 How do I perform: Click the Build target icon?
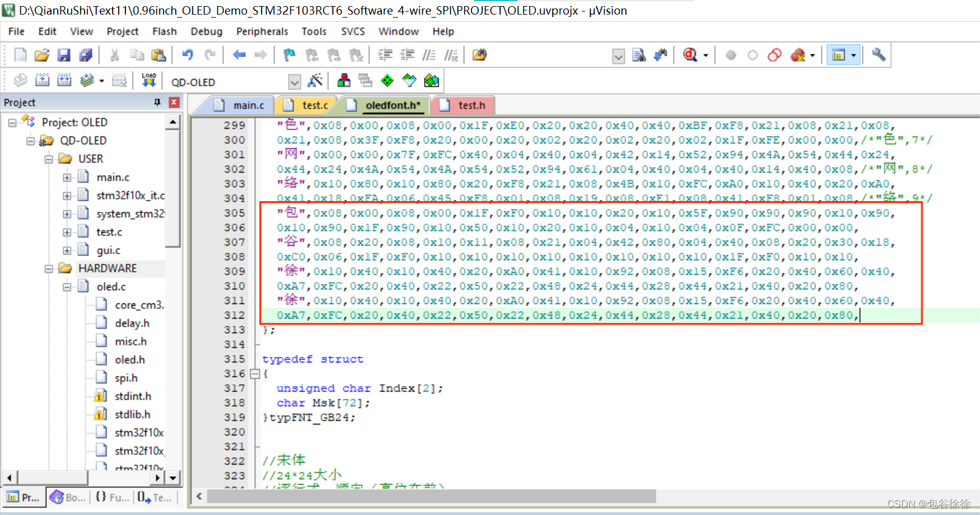(x=42, y=80)
